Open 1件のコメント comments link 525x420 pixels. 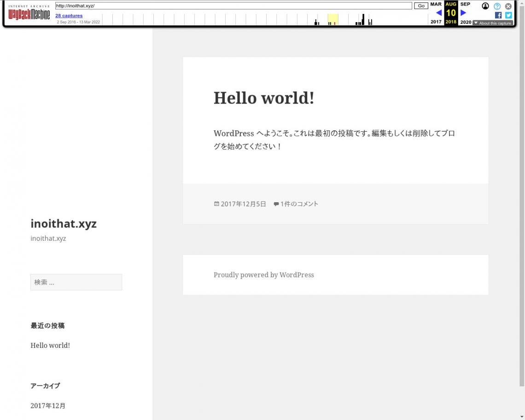[299, 204]
